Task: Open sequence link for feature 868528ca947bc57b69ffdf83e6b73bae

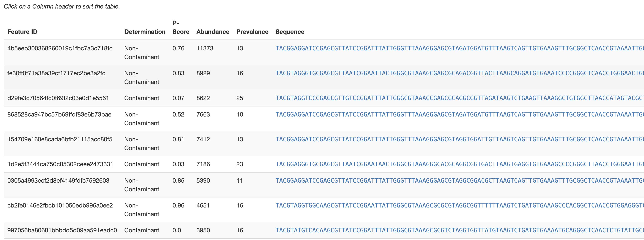Action: (x=460, y=115)
